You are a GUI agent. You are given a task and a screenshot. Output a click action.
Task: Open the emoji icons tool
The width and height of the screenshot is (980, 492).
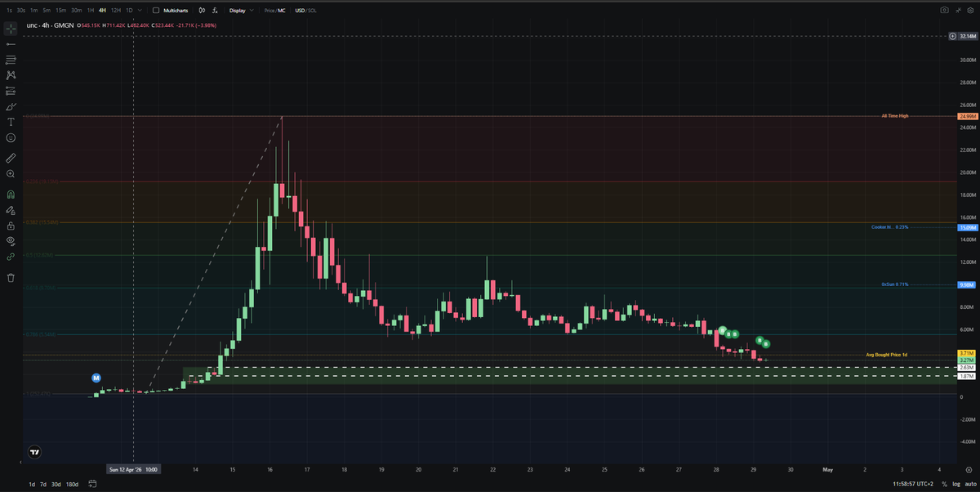coord(11,137)
